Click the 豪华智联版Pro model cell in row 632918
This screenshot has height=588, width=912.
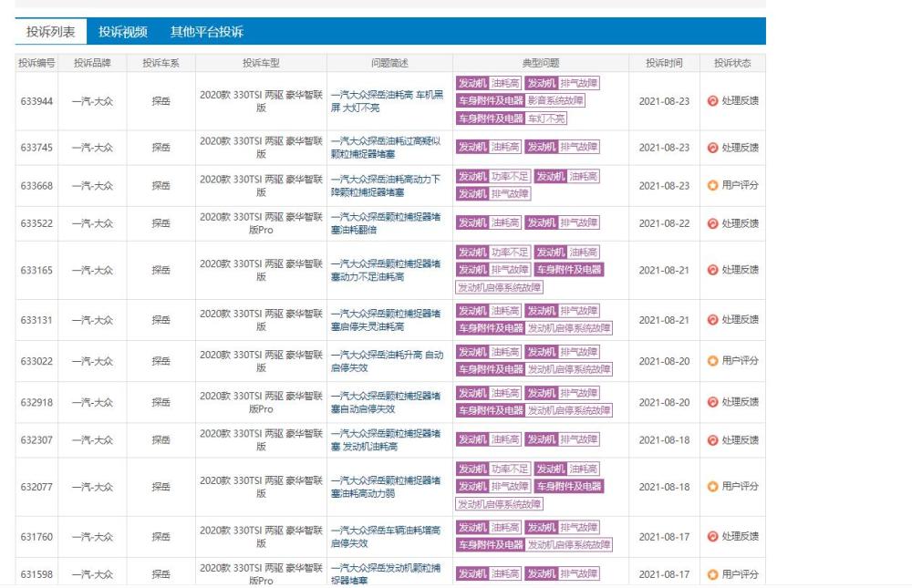pyautogui.click(x=261, y=402)
